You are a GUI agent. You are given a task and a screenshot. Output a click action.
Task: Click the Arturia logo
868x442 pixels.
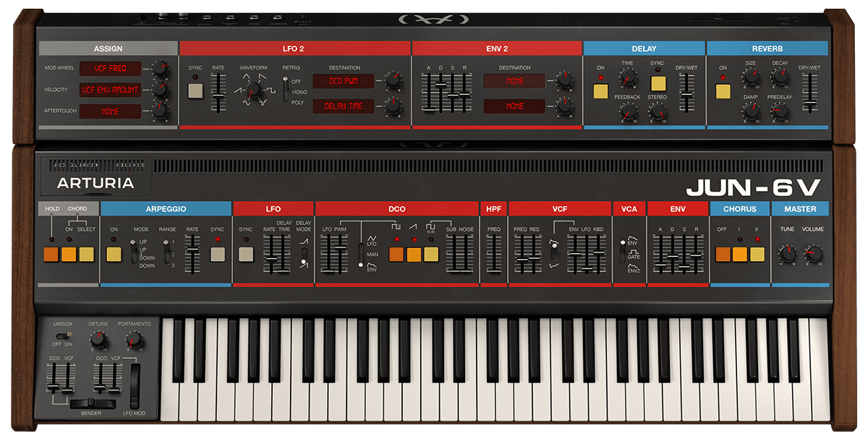tap(96, 182)
